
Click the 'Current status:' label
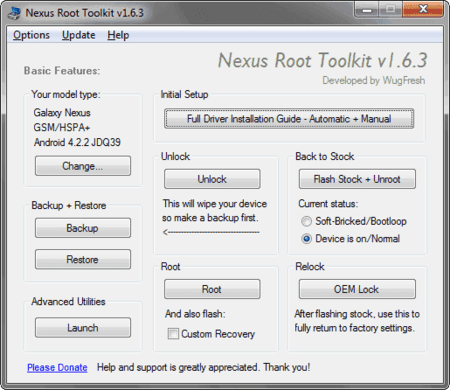(328, 204)
